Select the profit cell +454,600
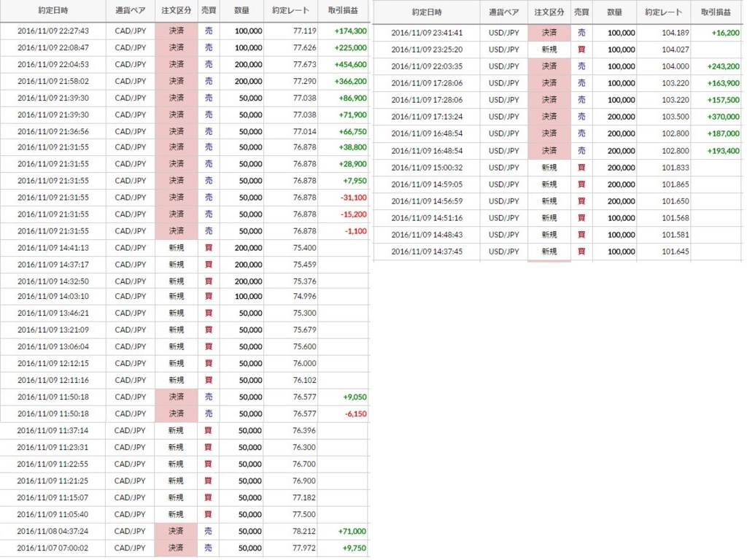 coord(351,64)
